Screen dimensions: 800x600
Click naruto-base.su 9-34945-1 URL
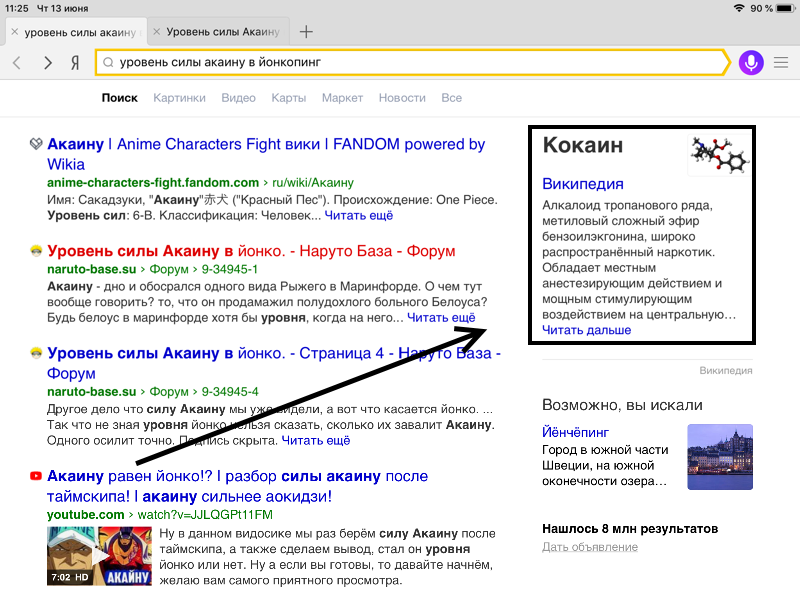[x=153, y=269]
